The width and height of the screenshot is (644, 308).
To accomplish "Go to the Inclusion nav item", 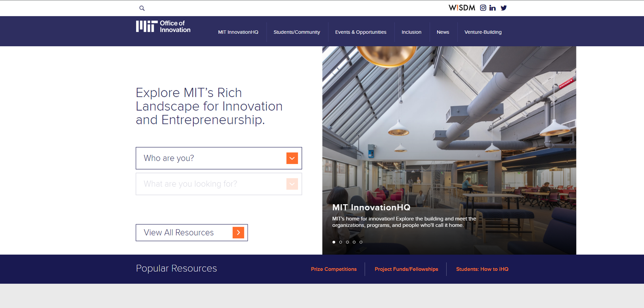I will point(411,32).
